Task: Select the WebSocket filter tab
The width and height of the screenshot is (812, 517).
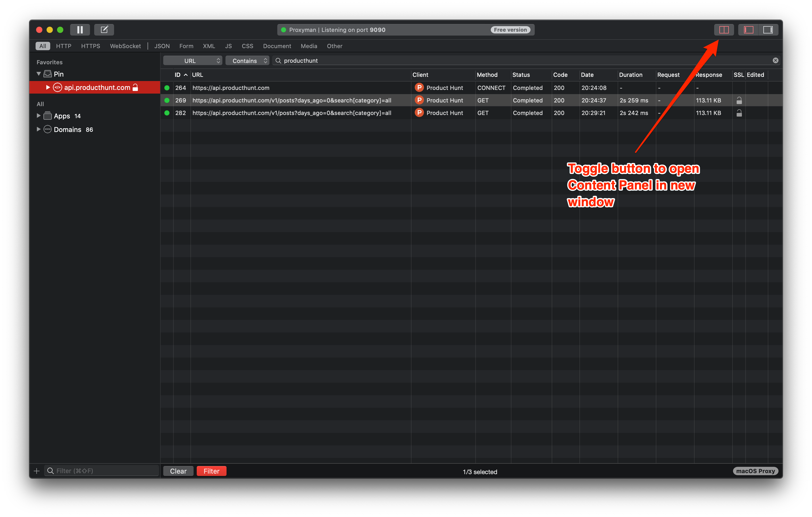Action: click(x=126, y=46)
